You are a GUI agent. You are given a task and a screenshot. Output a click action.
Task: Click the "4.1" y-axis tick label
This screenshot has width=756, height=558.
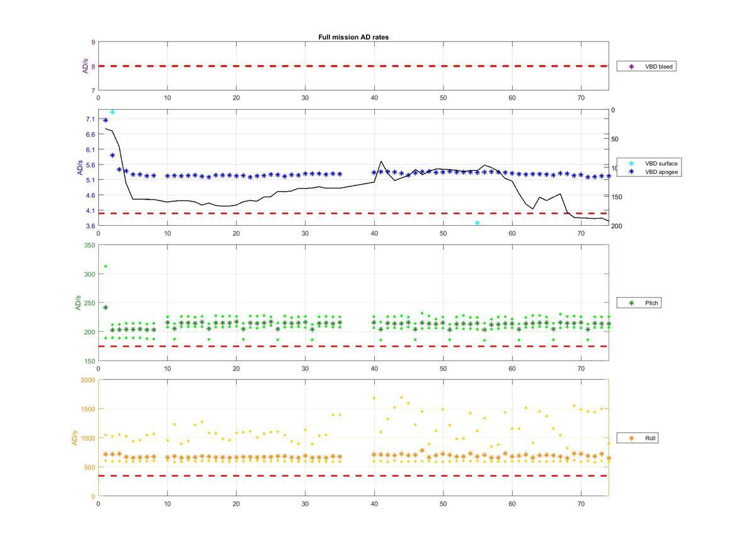click(91, 211)
